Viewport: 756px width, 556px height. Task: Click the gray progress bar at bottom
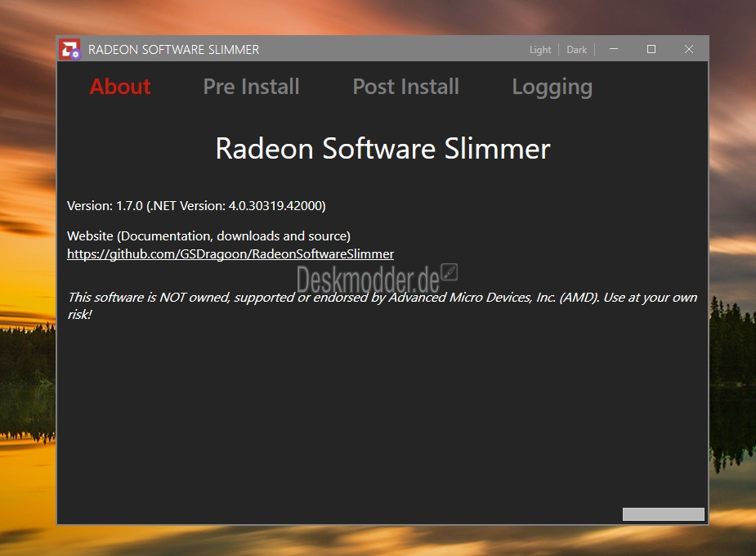[x=664, y=514]
